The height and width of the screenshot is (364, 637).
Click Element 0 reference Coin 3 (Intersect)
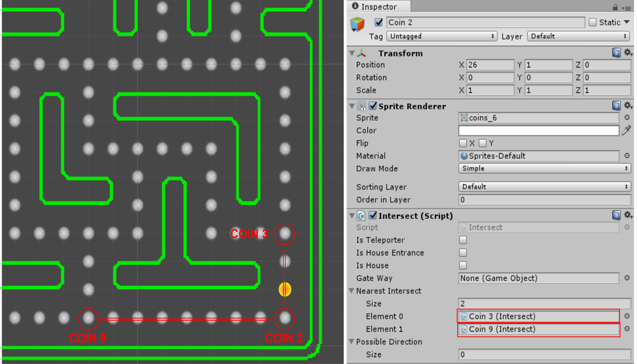pos(539,316)
